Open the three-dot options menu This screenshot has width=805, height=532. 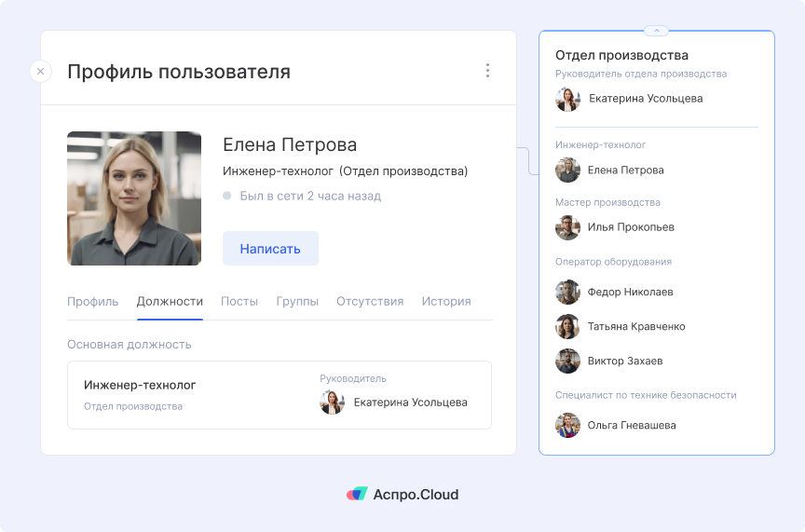(x=487, y=71)
